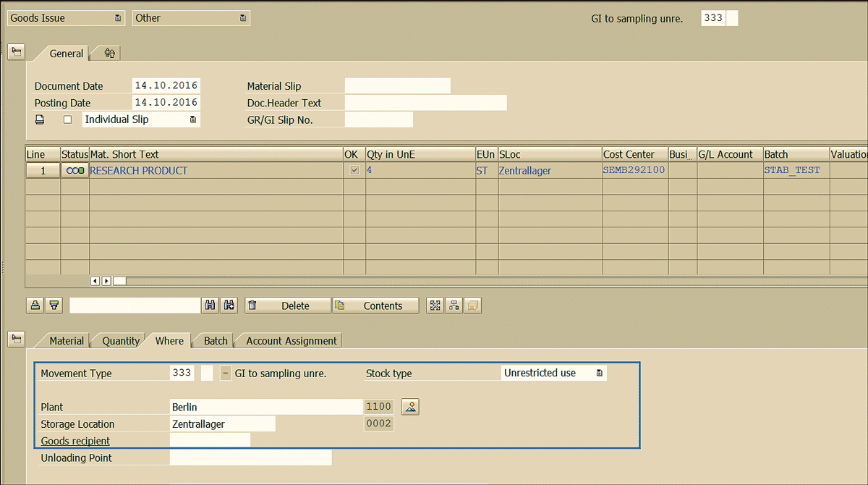Click the Material Slip input field

pos(398,85)
